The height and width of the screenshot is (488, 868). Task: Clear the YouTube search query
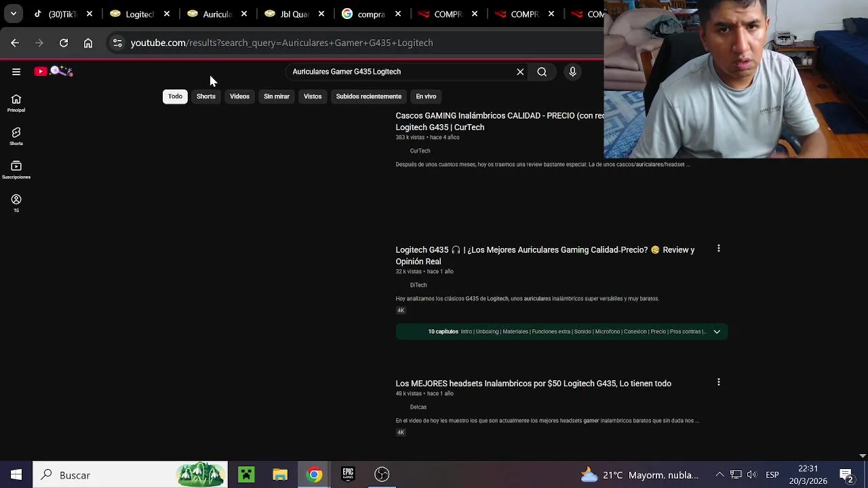click(x=520, y=71)
